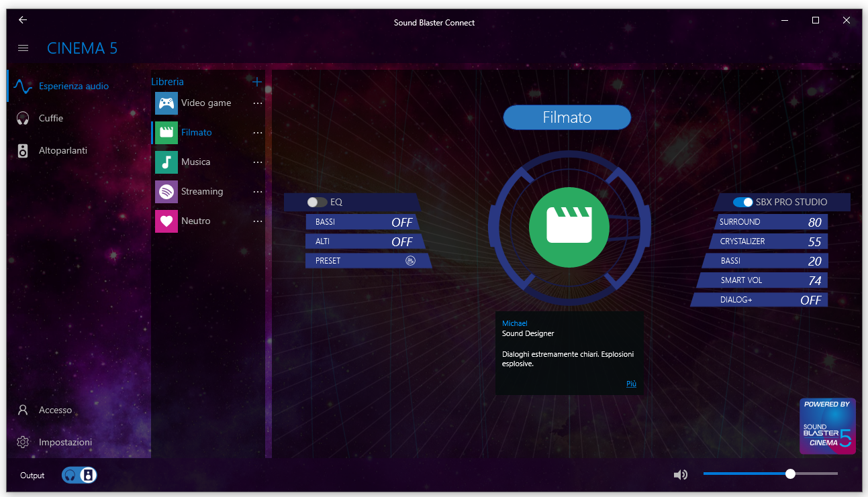This screenshot has width=868, height=497.
Task: Click the Libreria heading
Action: coord(167,82)
